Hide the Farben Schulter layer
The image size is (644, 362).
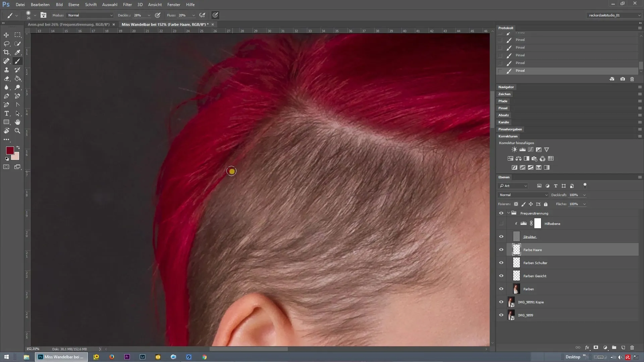pos(501,263)
